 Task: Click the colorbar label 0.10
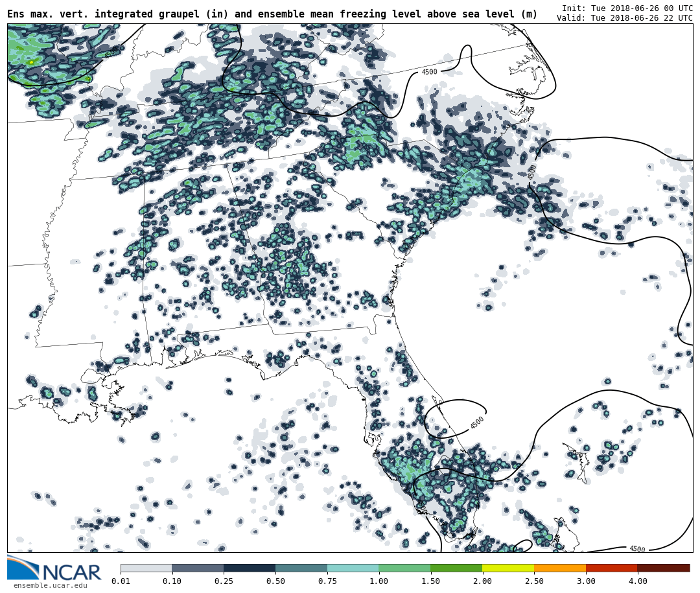[172, 581]
